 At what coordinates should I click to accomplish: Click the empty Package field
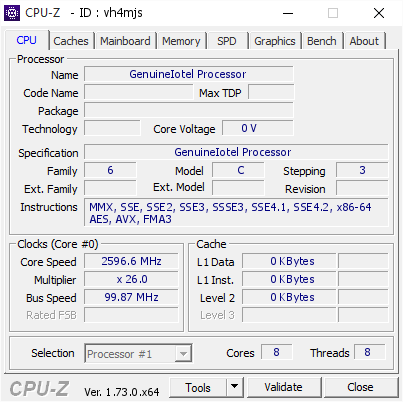pyautogui.click(x=189, y=110)
